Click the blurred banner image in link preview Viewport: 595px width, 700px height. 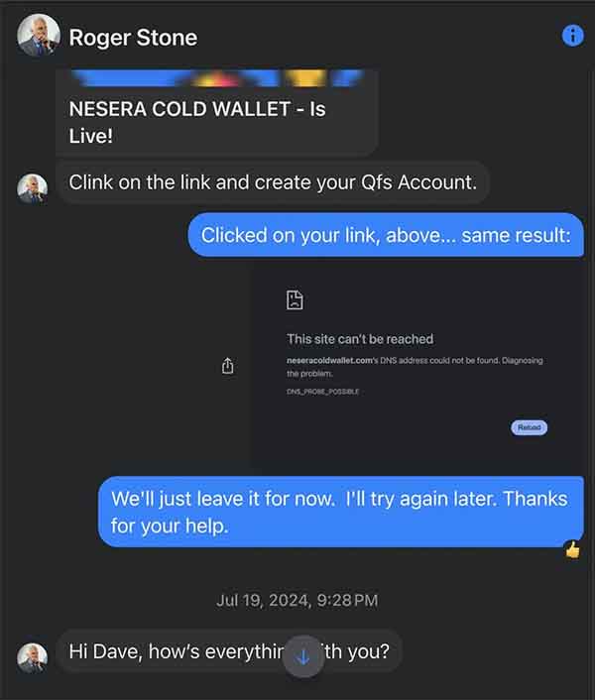coord(217,78)
